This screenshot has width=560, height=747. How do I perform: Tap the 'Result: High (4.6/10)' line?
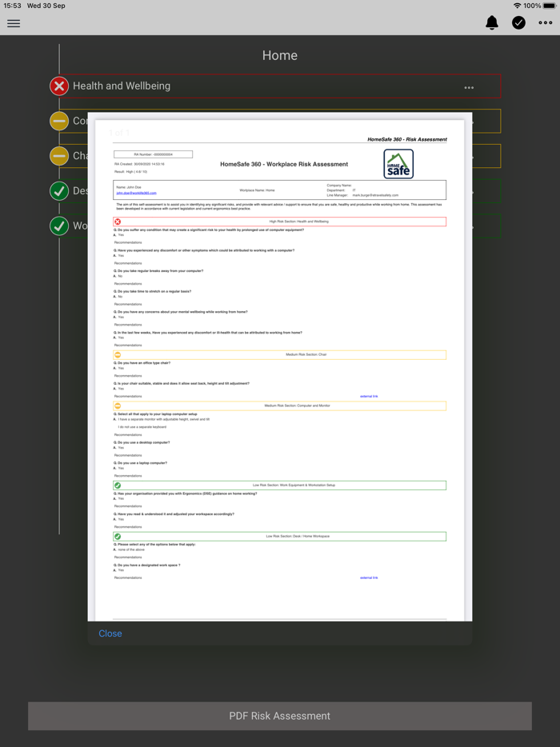(130, 172)
